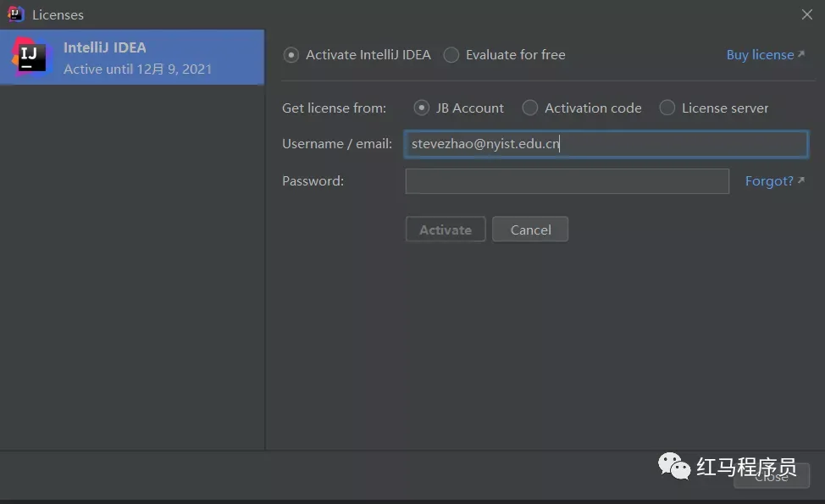Choose the Evaluate for free option

point(451,55)
